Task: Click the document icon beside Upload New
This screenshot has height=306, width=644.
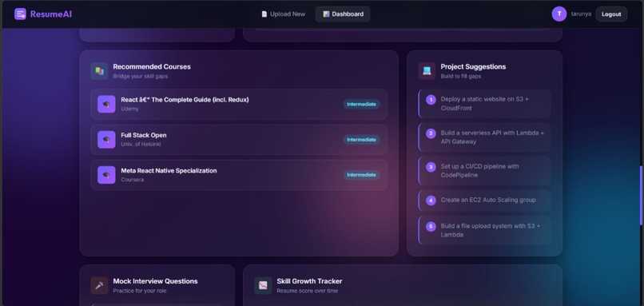Action: click(x=264, y=14)
